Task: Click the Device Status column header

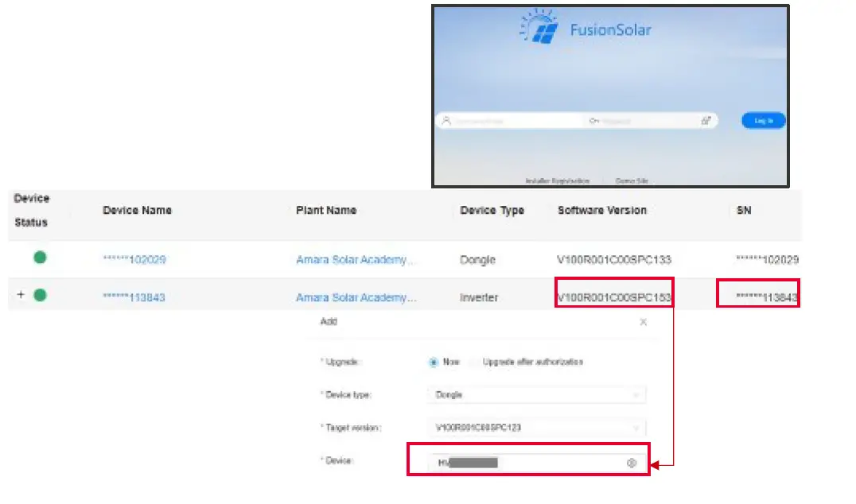Action: (x=32, y=210)
